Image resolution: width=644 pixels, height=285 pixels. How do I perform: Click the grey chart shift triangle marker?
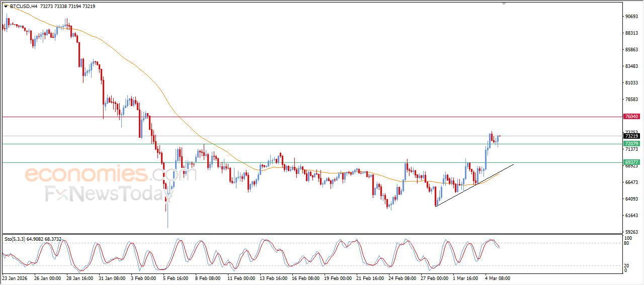point(504,4)
